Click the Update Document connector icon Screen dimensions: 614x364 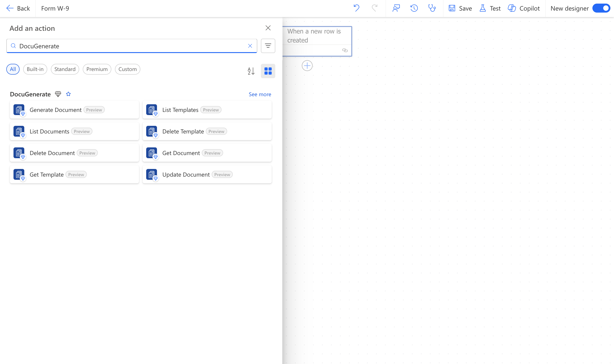pos(152,174)
